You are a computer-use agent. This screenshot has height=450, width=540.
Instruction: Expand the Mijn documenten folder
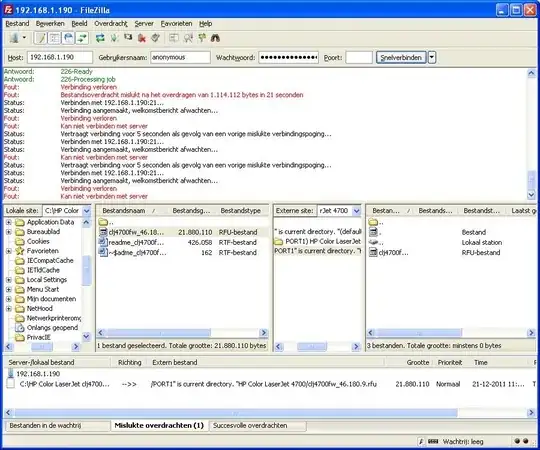(9, 299)
